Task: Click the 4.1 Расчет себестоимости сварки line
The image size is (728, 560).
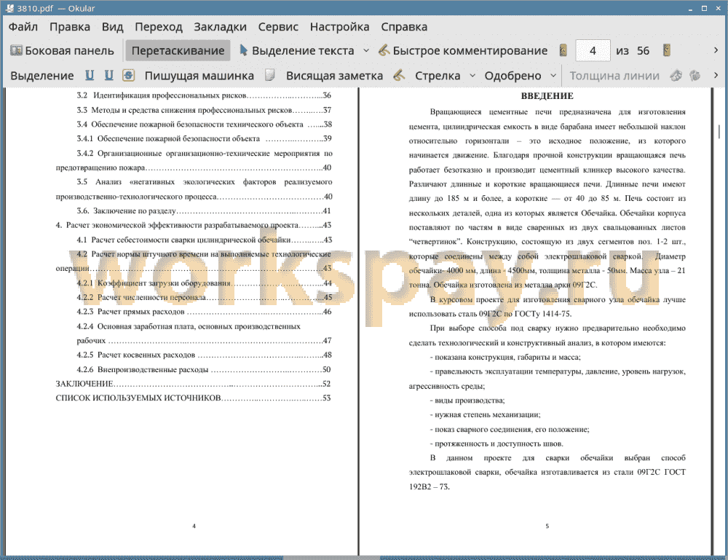Action: 204,240
